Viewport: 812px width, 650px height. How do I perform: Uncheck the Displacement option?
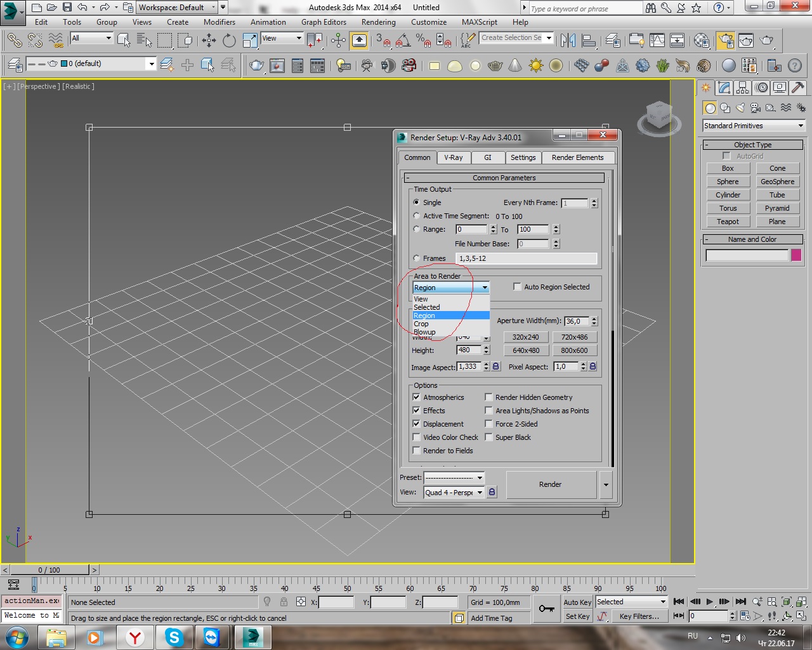click(417, 423)
